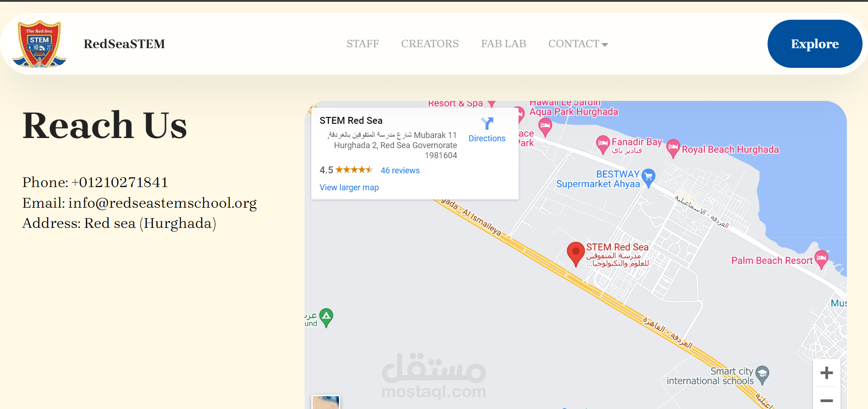Open the Directions text link

coord(487,138)
